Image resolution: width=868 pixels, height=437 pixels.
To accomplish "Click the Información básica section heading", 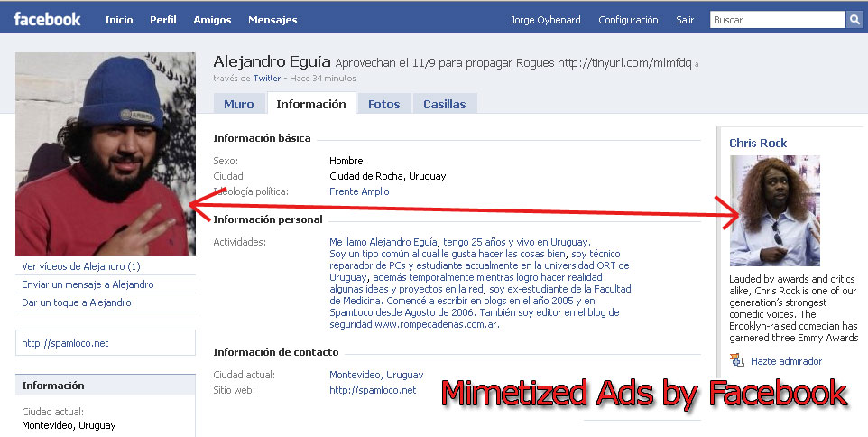I will tap(262, 138).
